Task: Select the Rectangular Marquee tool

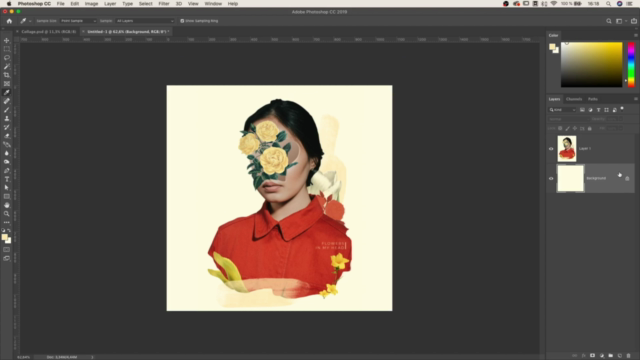Action: click(x=7, y=49)
